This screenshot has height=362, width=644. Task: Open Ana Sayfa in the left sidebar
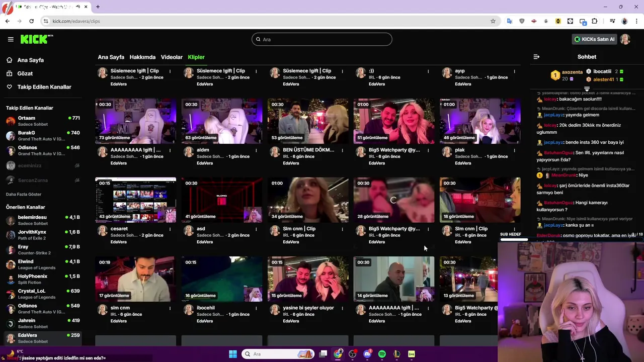click(x=31, y=60)
